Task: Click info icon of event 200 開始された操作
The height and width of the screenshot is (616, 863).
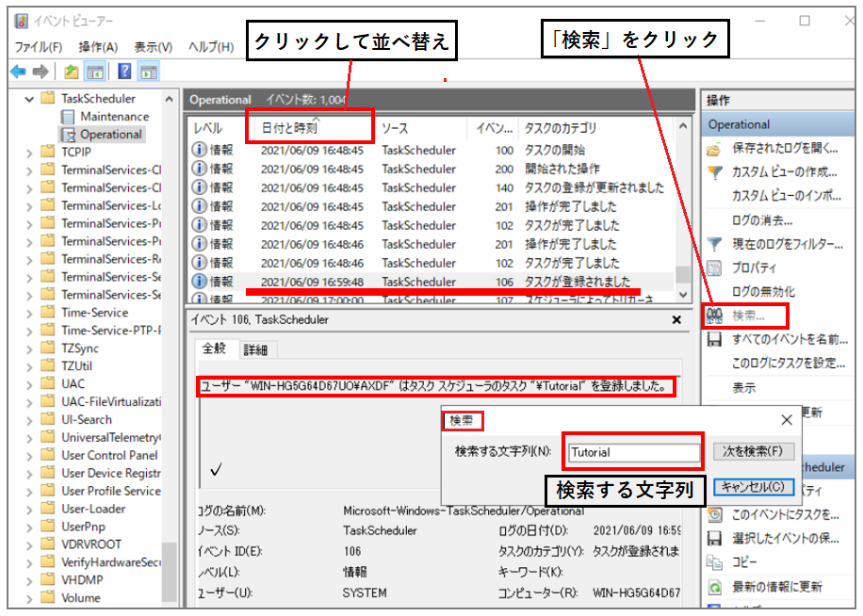Action: coord(199,169)
